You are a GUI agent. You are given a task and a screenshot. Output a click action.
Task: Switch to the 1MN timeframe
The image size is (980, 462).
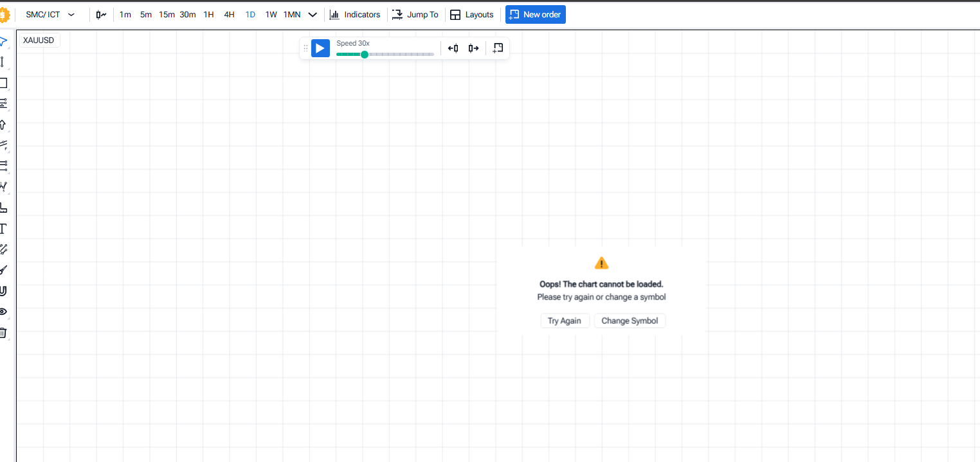[x=292, y=14]
